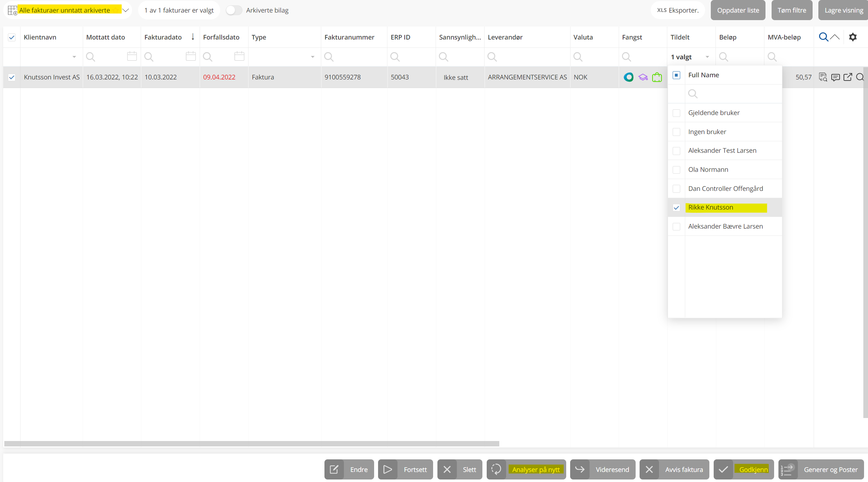Toggle the Arkiverte bilag switch
The width and height of the screenshot is (868, 482).
[234, 10]
